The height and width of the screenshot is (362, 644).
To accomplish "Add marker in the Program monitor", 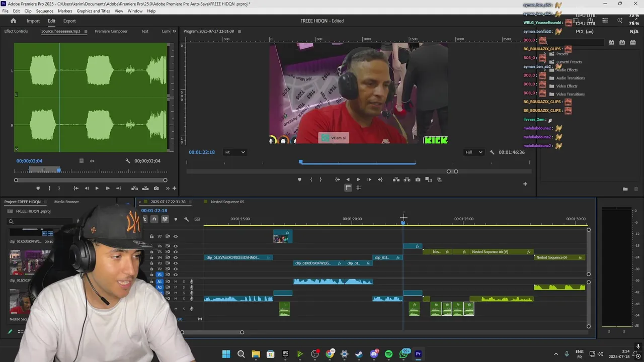I will (x=299, y=179).
